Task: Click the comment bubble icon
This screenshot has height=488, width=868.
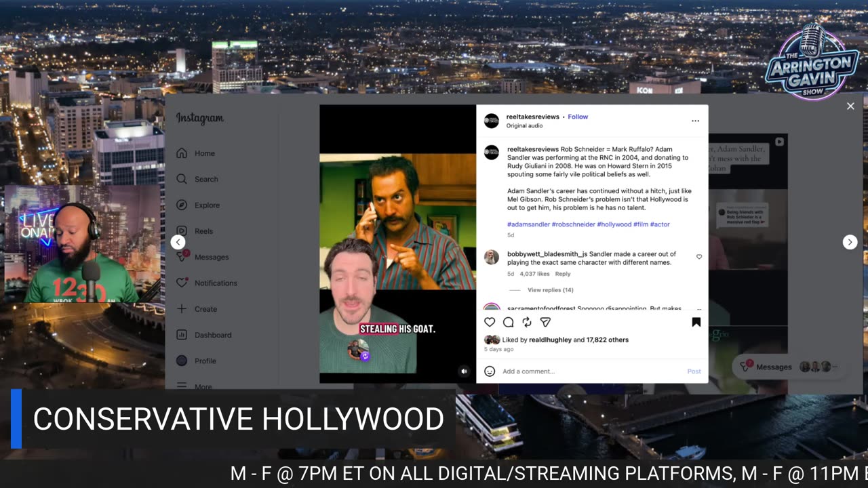Action: tap(509, 322)
